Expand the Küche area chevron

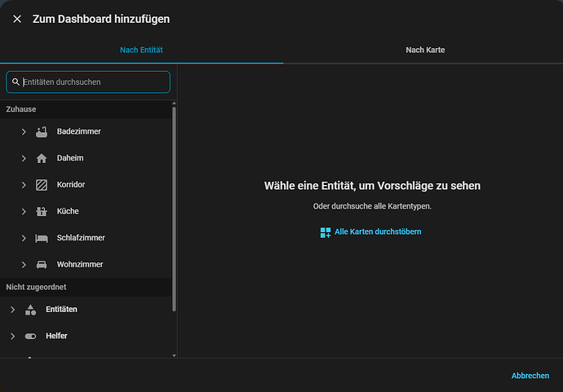point(24,211)
